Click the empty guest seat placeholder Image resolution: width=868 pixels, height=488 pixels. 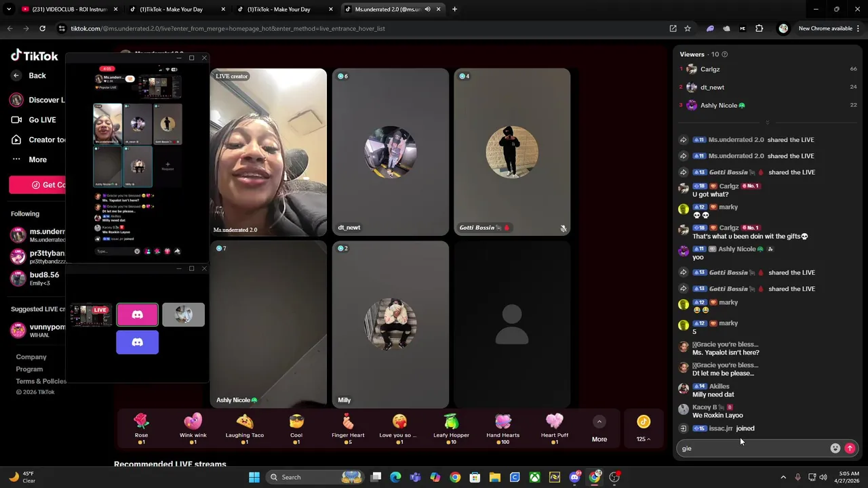[512, 325]
